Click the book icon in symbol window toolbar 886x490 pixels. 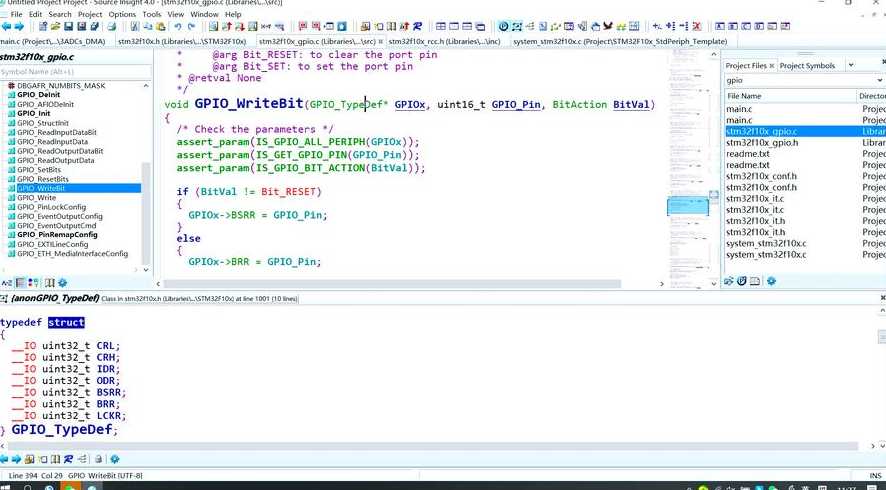50,283
